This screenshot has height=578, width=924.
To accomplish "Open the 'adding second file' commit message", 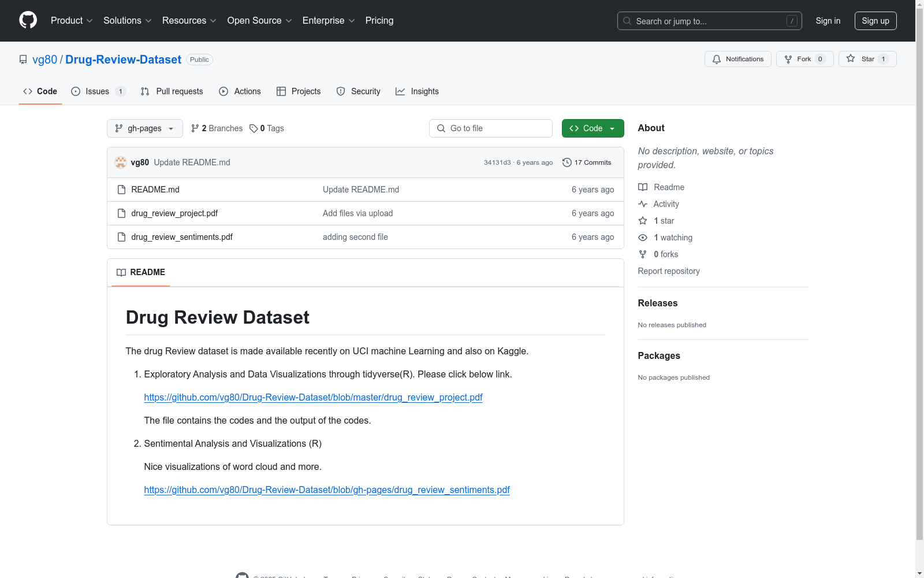I will tap(355, 237).
